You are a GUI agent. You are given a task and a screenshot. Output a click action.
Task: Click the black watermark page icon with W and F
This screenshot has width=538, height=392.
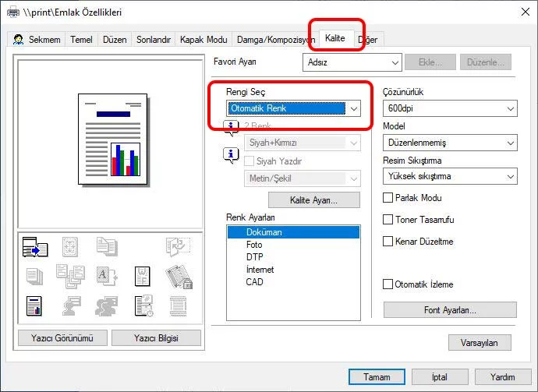coord(143,277)
